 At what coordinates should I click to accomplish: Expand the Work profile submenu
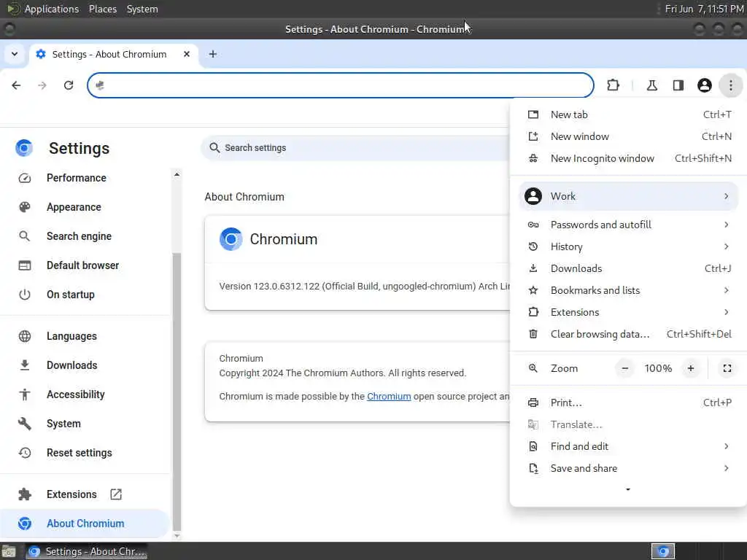coord(628,196)
